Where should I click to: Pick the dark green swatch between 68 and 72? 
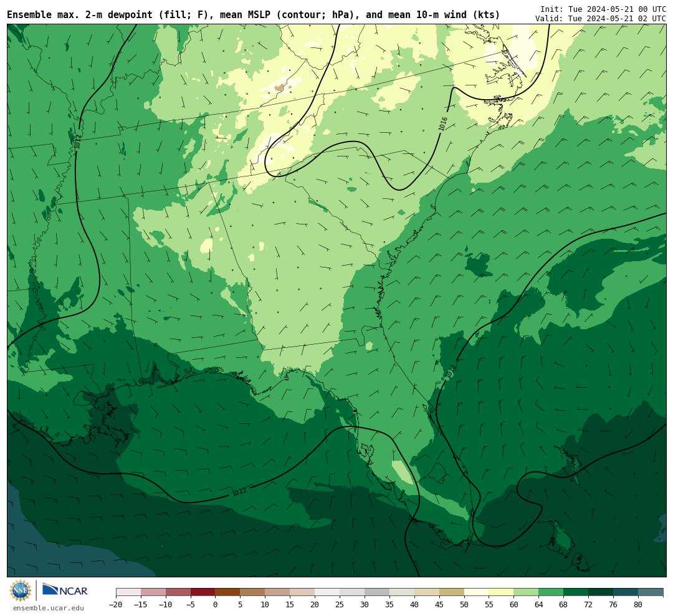(x=576, y=592)
